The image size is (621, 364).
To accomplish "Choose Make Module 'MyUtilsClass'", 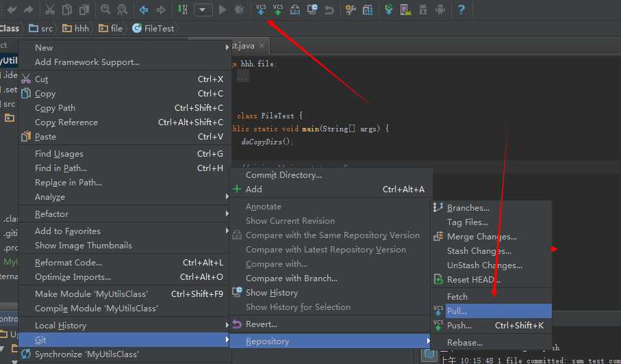I will click(x=125, y=294).
